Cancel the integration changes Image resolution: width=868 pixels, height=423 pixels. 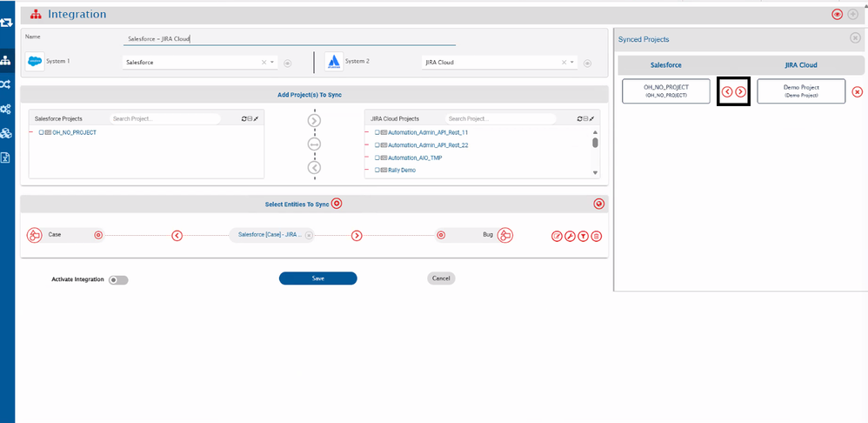[x=441, y=279]
